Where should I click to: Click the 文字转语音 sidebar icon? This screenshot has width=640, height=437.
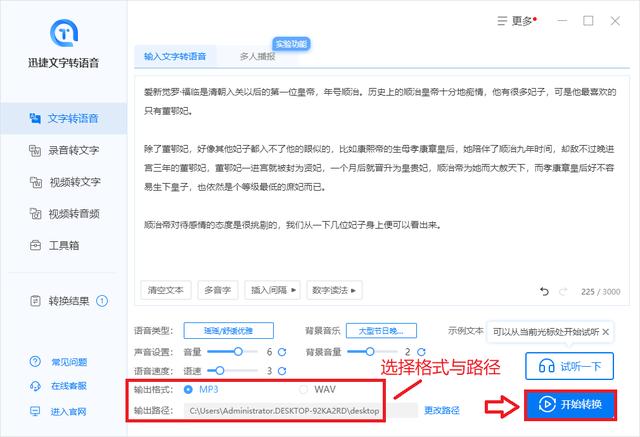(35, 119)
